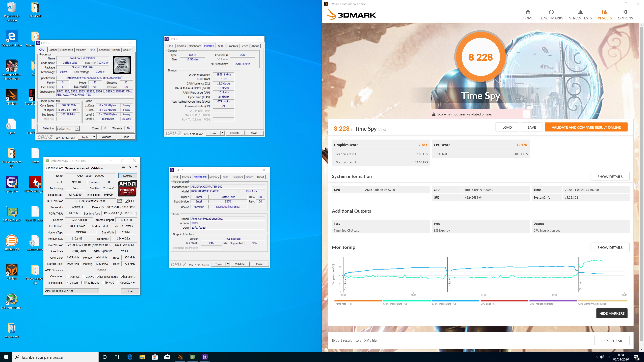Open GPU-Z.2.30.0 desktop icon
Screen dimensions: 644x362
tap(12, 214)
